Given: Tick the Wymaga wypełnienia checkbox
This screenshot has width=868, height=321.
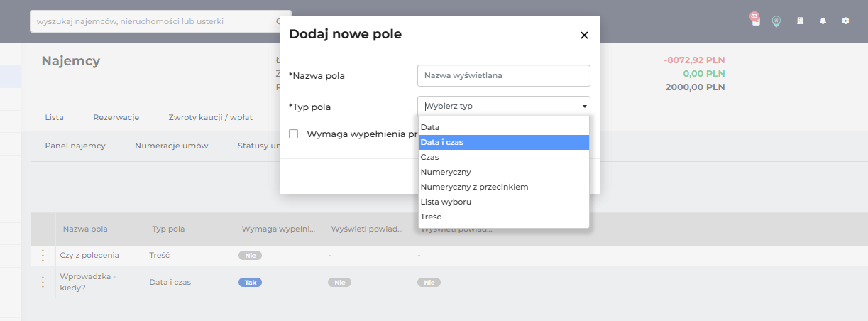Looking at the screenshot, I should [x=293, y=134].
